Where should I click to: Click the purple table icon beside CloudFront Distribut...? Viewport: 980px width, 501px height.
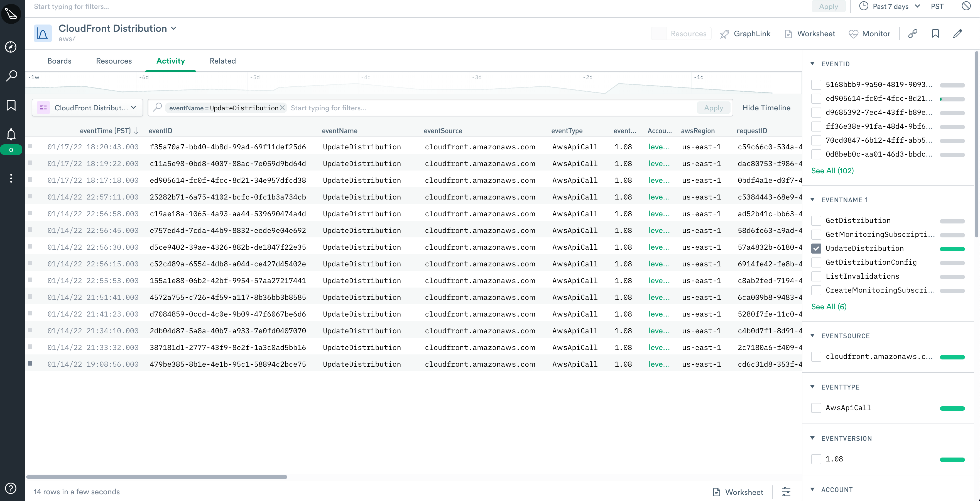pos(43,108)
